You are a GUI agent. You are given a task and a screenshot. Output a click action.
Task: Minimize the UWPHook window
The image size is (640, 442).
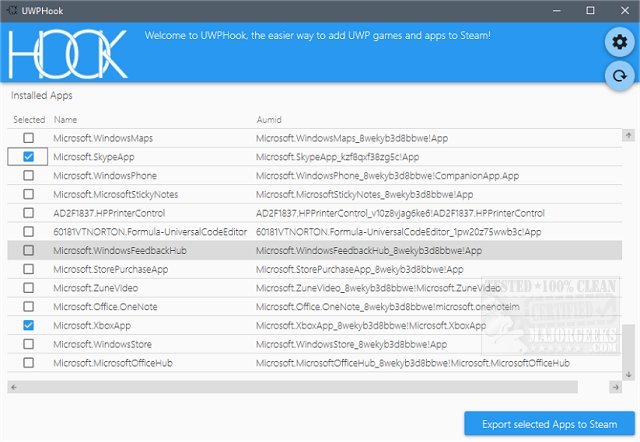tap(557, 11)
